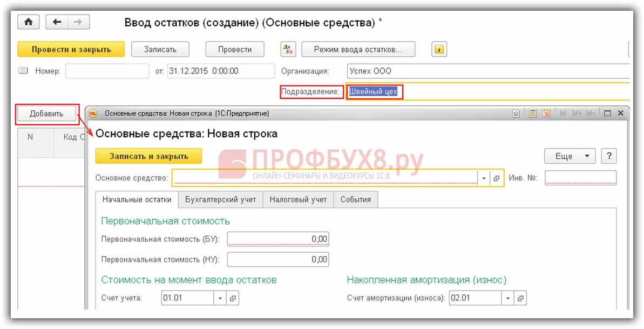Viewport: 644px width, 329px height.
Task: Navigate forward with the right arrow
Action: (x=78, y=22)
